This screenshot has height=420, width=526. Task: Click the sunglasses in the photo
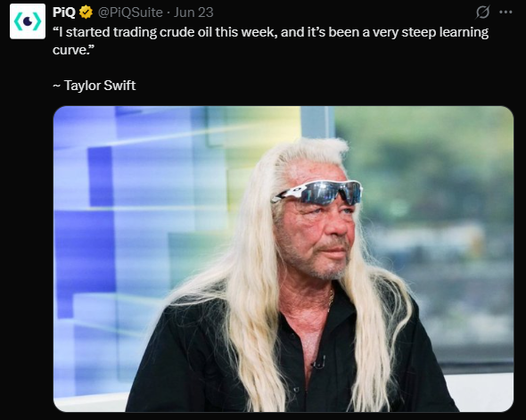point(317,193)
